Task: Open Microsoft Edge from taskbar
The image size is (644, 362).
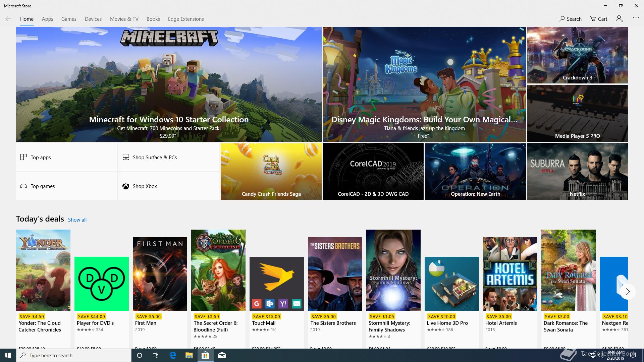Action: coord(173,355)
